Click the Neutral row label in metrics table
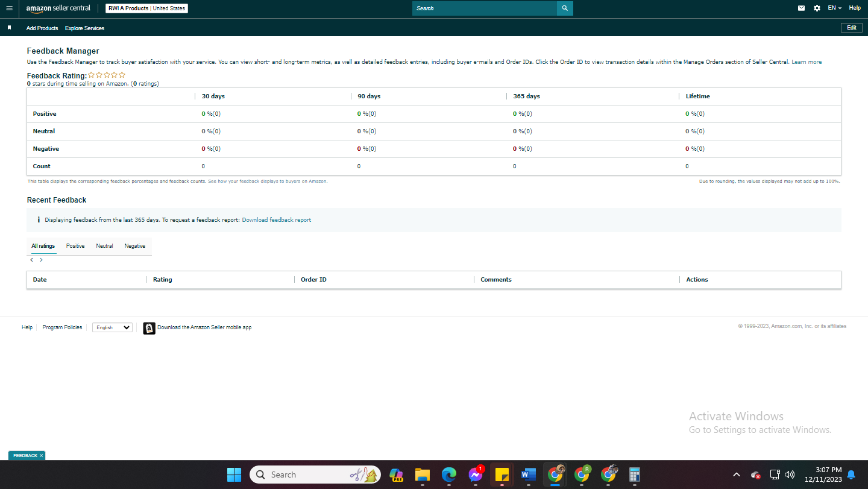 point(44,131)
